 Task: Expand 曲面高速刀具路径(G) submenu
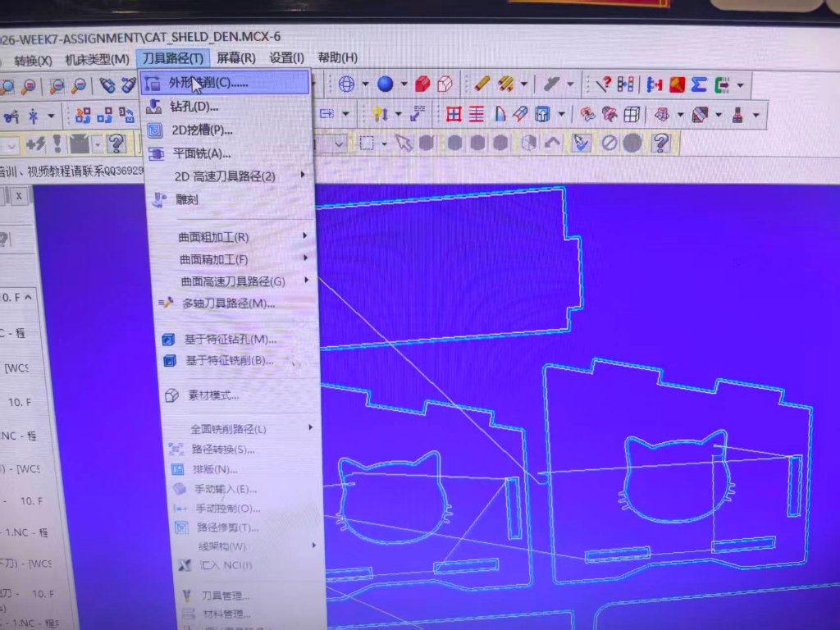point(235,281)
